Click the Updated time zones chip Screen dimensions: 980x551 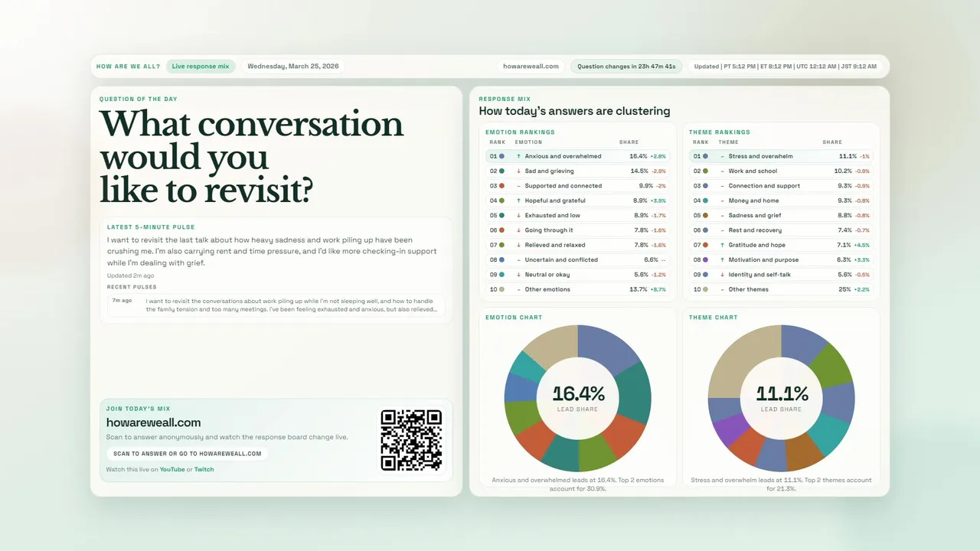[x=786, y=67]
